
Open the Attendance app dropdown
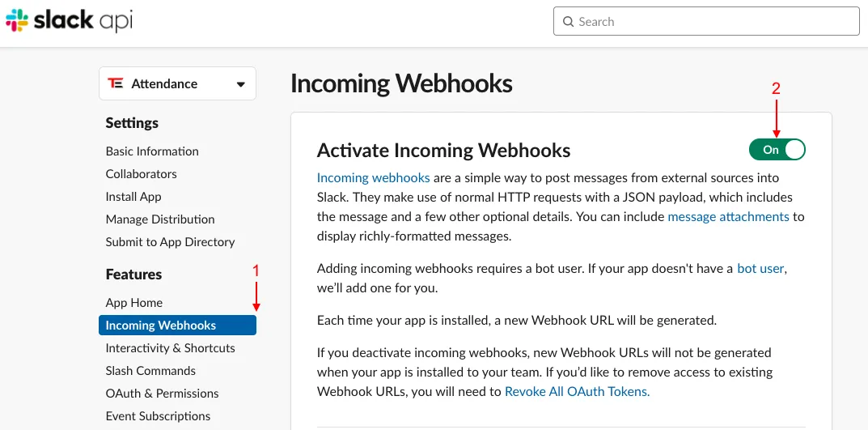(239, 84)
